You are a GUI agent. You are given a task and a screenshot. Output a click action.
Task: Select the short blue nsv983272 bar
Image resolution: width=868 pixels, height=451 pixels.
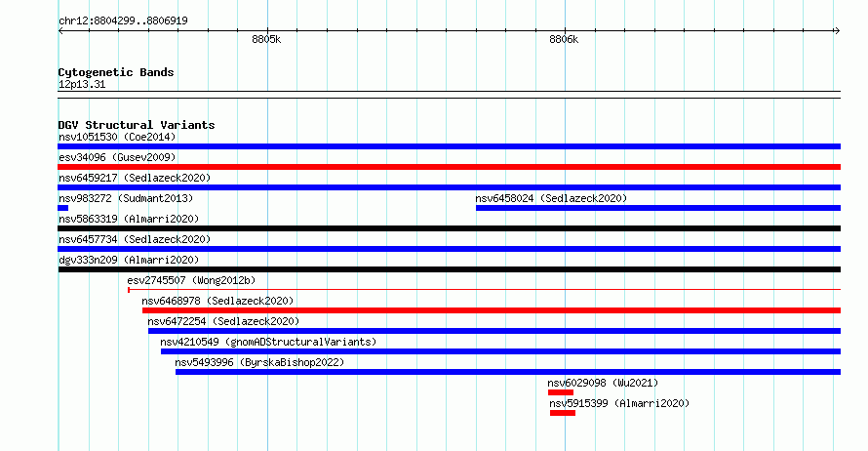click(x=63, y=208)
